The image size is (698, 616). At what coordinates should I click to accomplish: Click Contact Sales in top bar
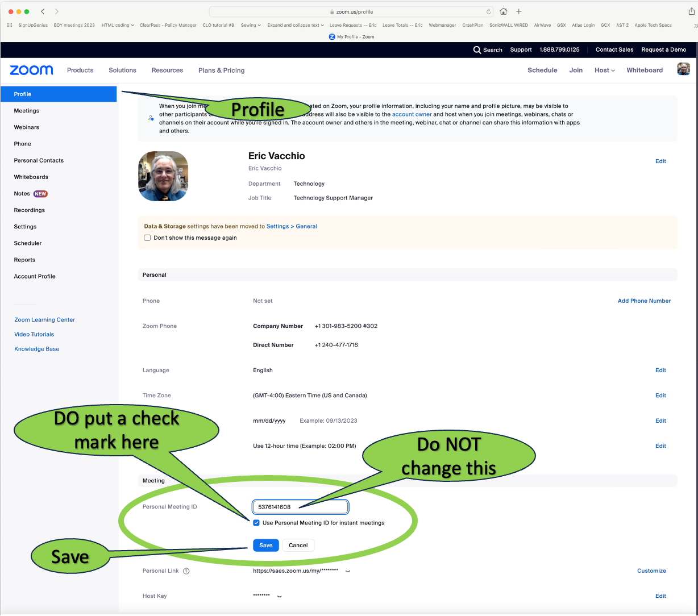[614, 49]
